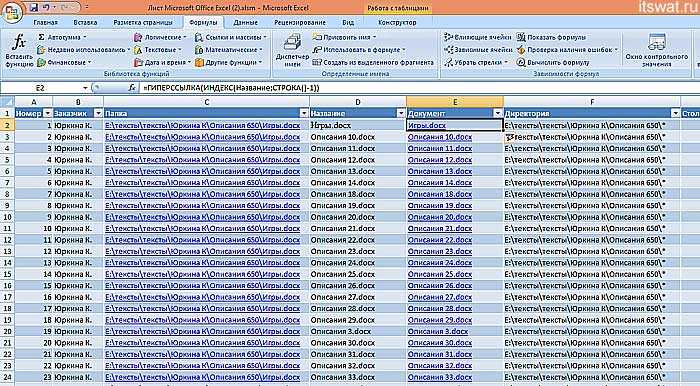Screen dimensions: 700x386
Task: Select cell Описания 25.docx in Название column
Action: (x=358, y=274)
